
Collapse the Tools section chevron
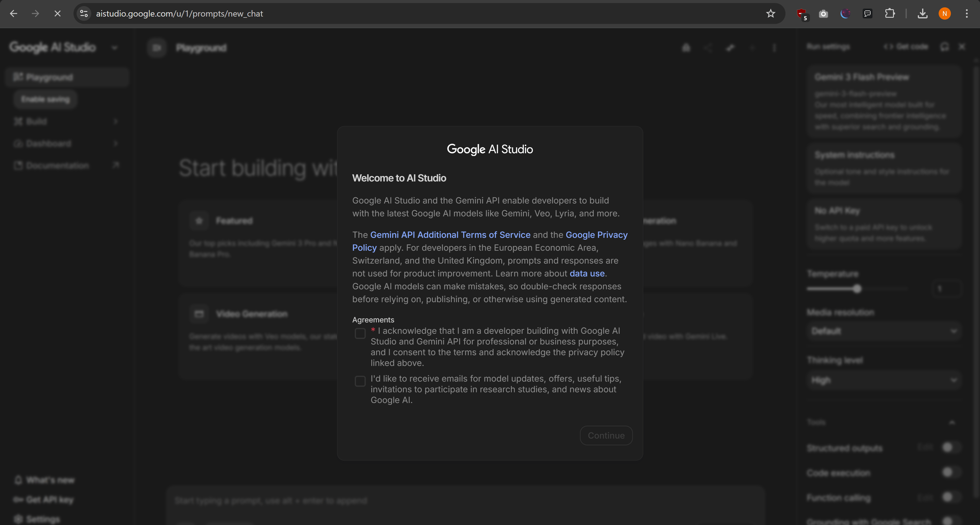[x=952, y=422]
